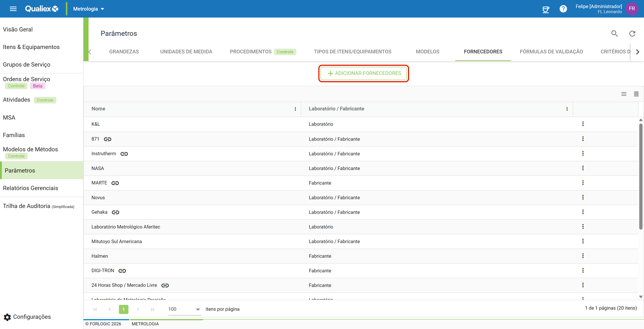Open the link icon beside 871
Viewport: 644px width, 329px height.
(108, 139)
